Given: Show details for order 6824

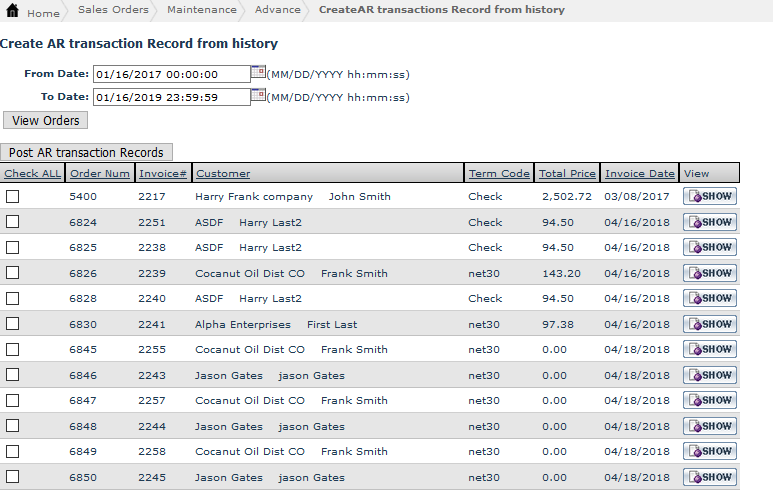Looking at the screenshot, I should coord(710,222).
